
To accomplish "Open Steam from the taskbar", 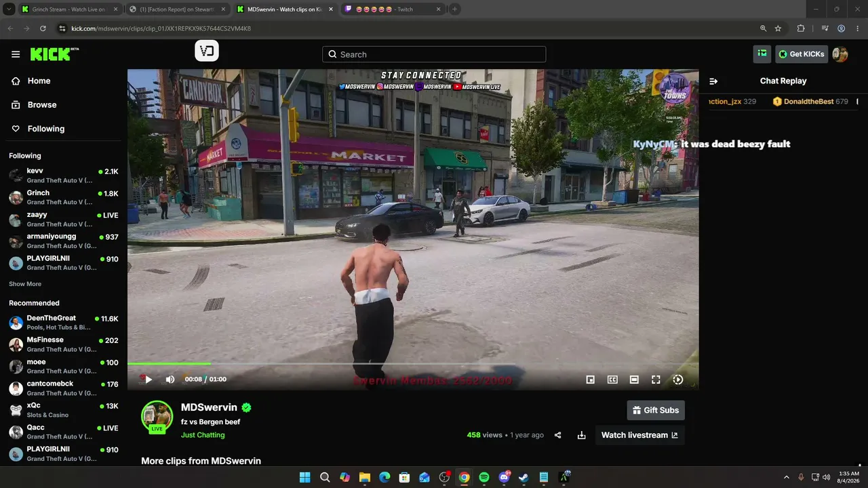I will click(x=524, y=477).
